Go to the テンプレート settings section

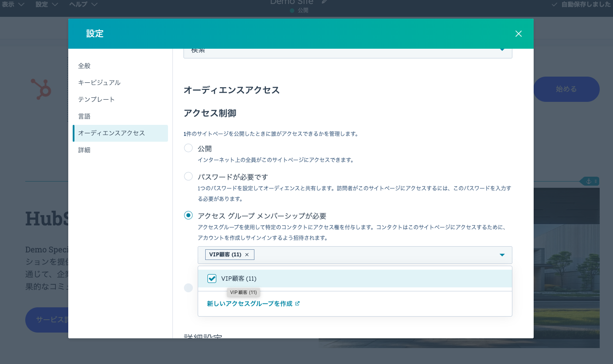pyautogui.click(x=97, y=100)
